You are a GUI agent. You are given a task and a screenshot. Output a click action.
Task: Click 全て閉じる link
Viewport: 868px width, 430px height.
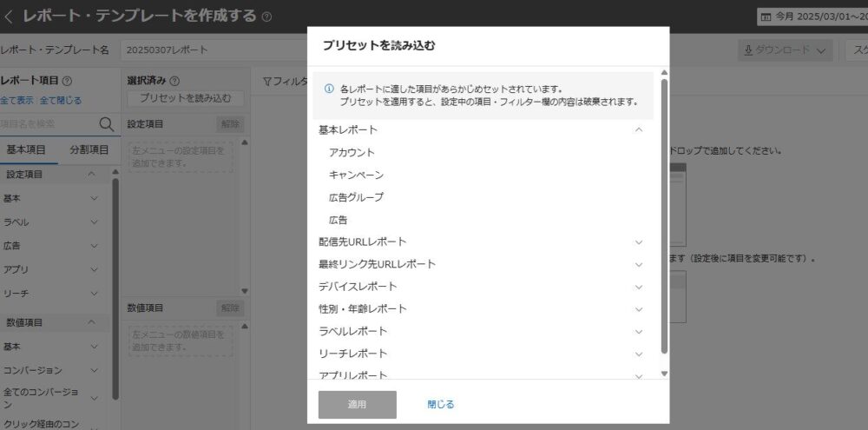61,100
